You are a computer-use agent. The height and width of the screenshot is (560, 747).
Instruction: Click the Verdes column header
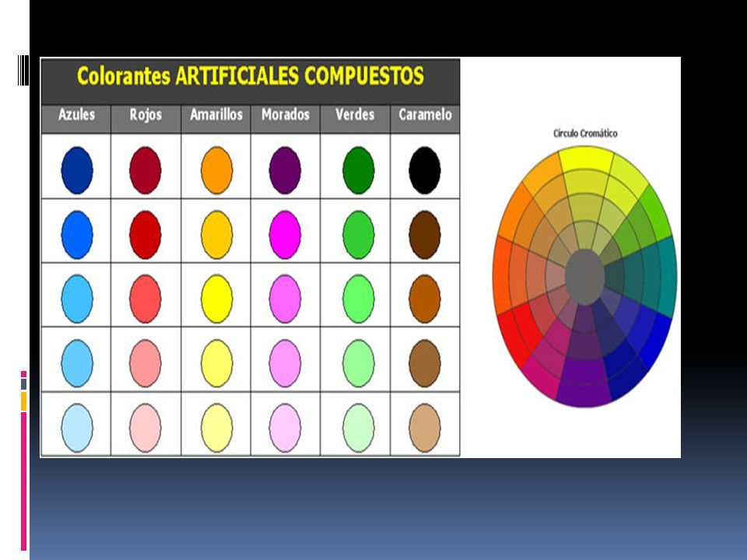tap(355, 114)
